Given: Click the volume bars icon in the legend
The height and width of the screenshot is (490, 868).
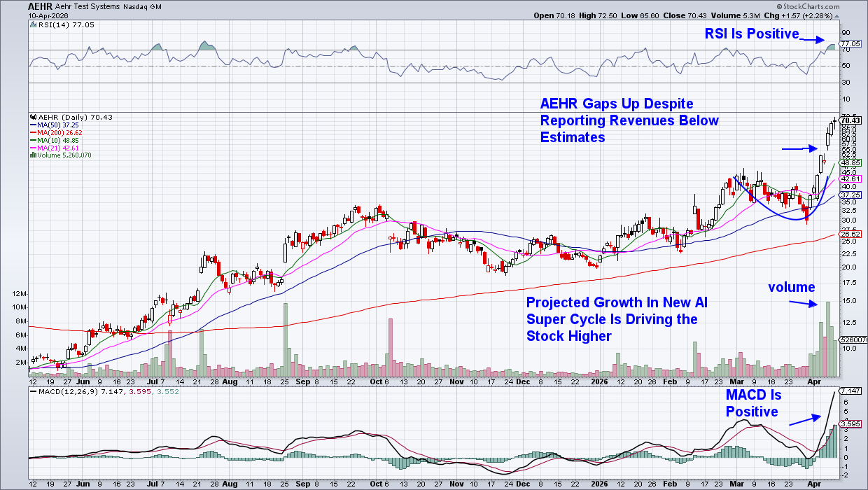Looking at the screenshot, I should coord(33,155).
